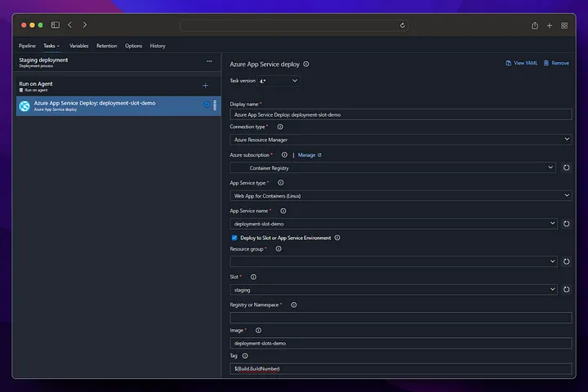This screenshot has height=392, width=588.
Task: Show Tag info tooltip
Action: point(245,355)
